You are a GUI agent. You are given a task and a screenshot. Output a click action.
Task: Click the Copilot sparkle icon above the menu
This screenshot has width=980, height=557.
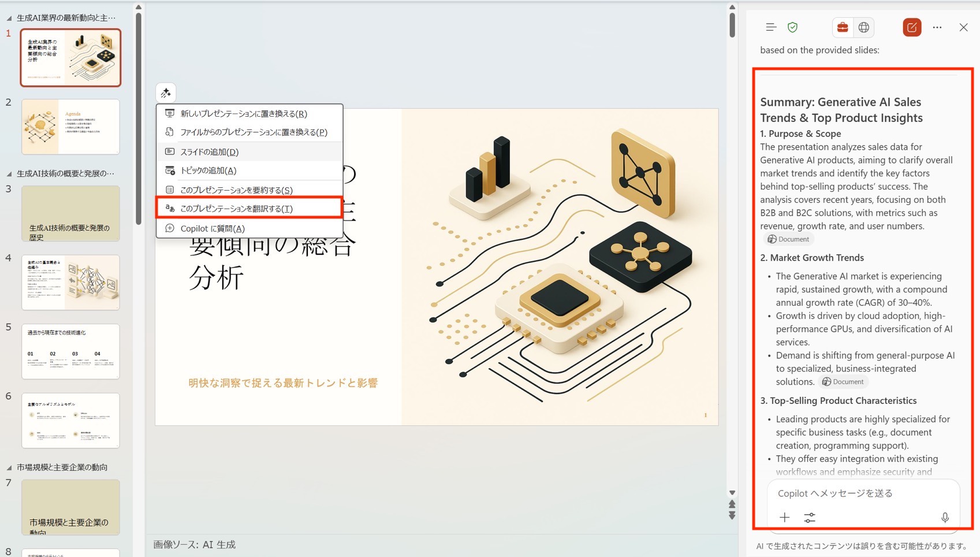coord(166,93)
